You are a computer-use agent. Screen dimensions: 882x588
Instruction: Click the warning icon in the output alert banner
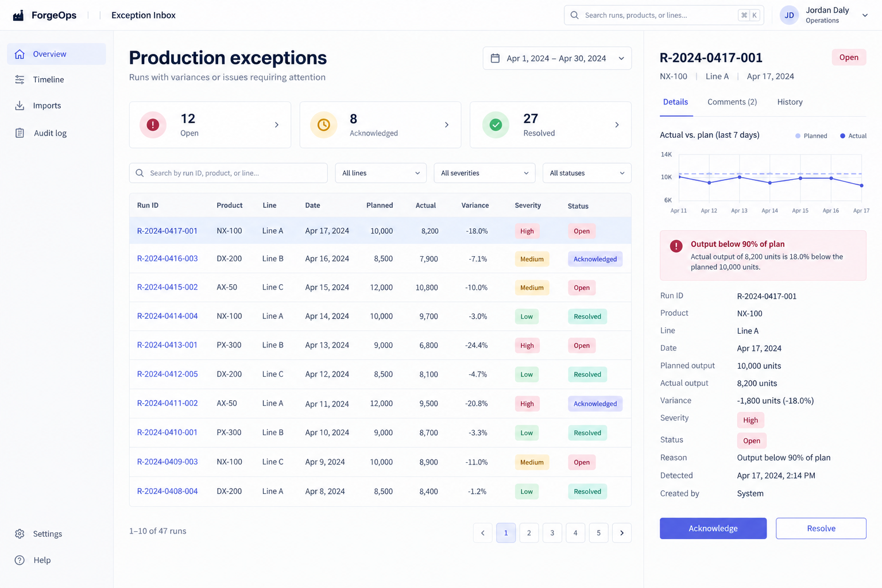[676, 246]
